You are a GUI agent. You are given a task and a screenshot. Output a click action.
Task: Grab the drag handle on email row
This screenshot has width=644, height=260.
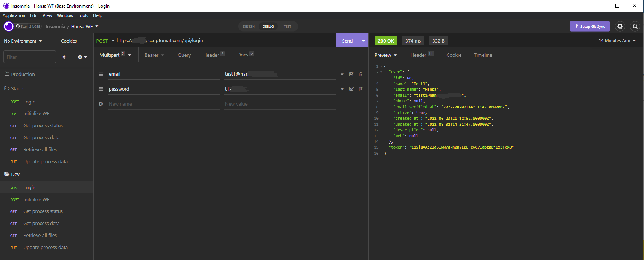[x=101, y=74]
